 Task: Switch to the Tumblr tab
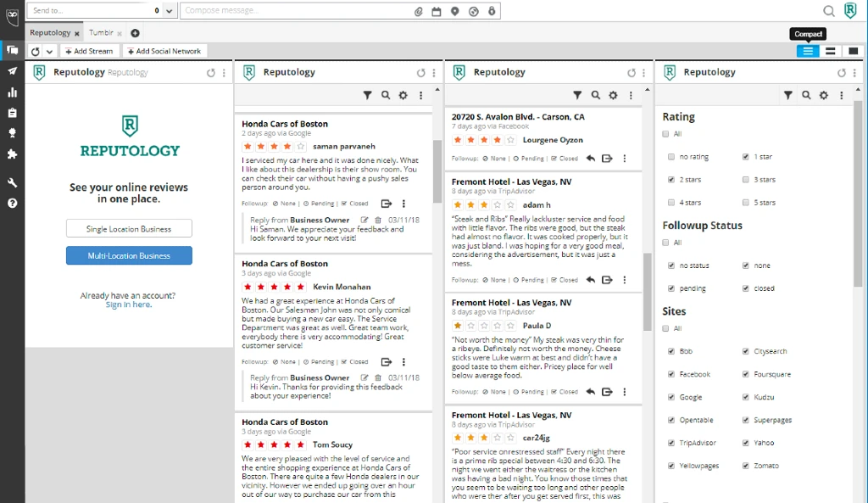point(101,33)
